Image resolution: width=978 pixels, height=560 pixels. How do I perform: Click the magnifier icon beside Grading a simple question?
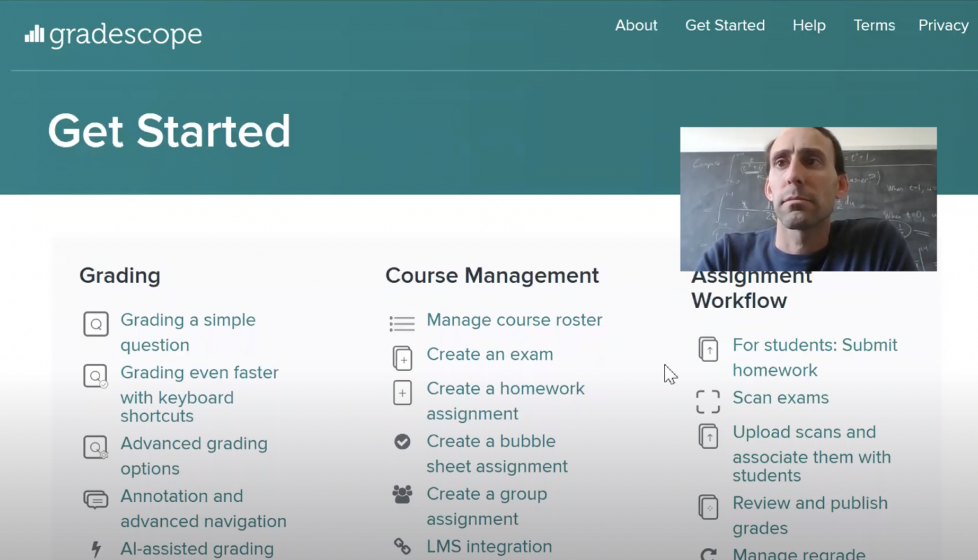tap(96, 324)
